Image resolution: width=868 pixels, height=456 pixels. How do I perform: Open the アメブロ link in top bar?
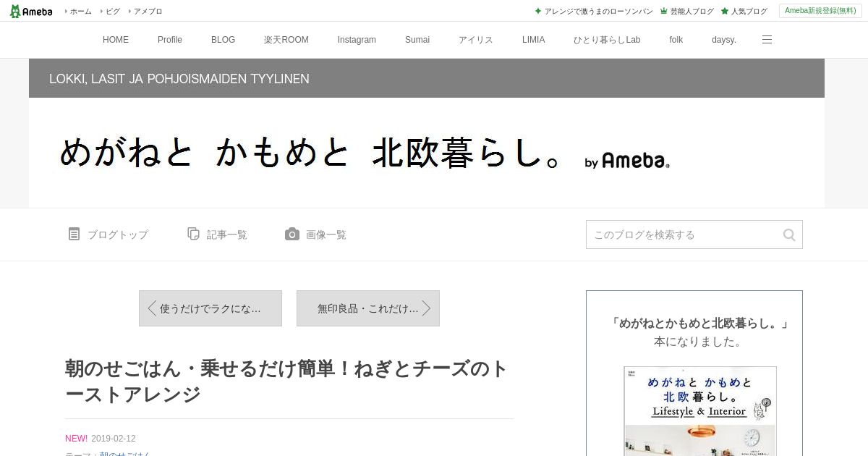click(x=148, y=12)
